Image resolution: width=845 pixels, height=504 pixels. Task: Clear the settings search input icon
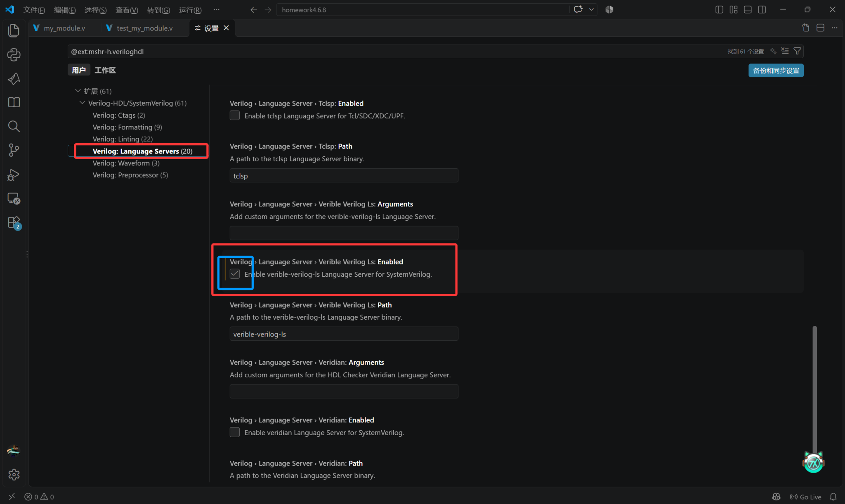tap(785, 51)
